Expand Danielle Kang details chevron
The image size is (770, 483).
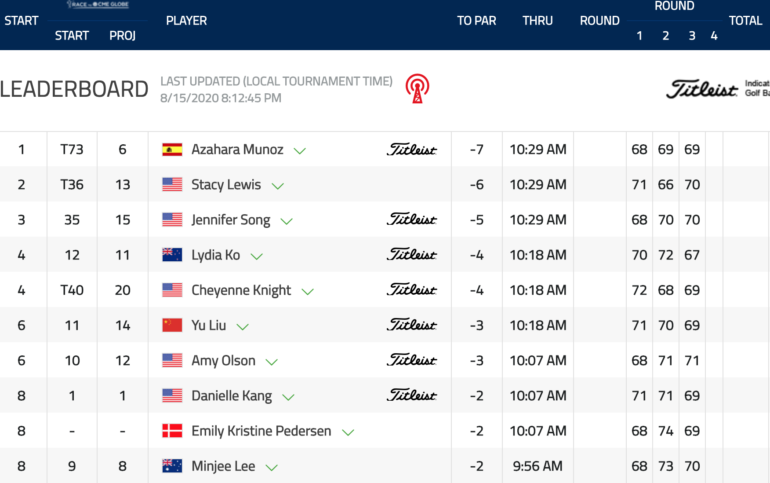click(x=288, y=397)
